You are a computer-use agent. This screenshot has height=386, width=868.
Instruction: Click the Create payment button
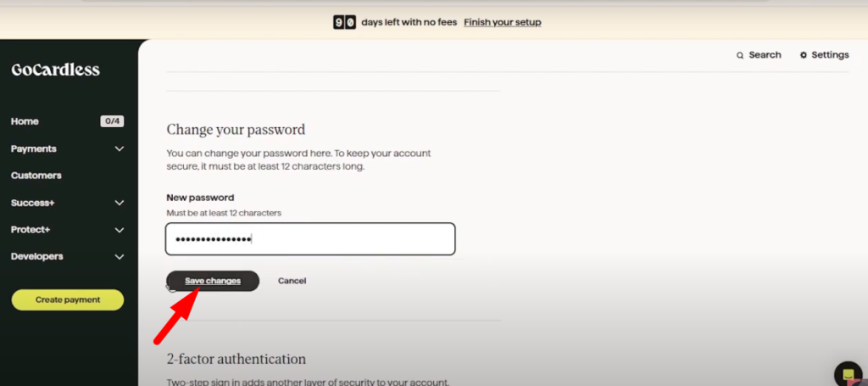pyautogui.click(x=68, y=299)
